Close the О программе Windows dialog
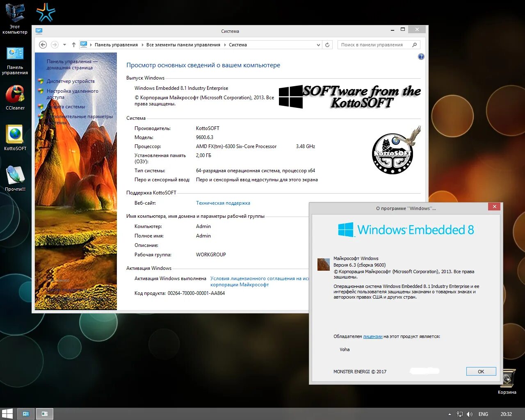This screenshot has height=420, width=525. (494, 207)
